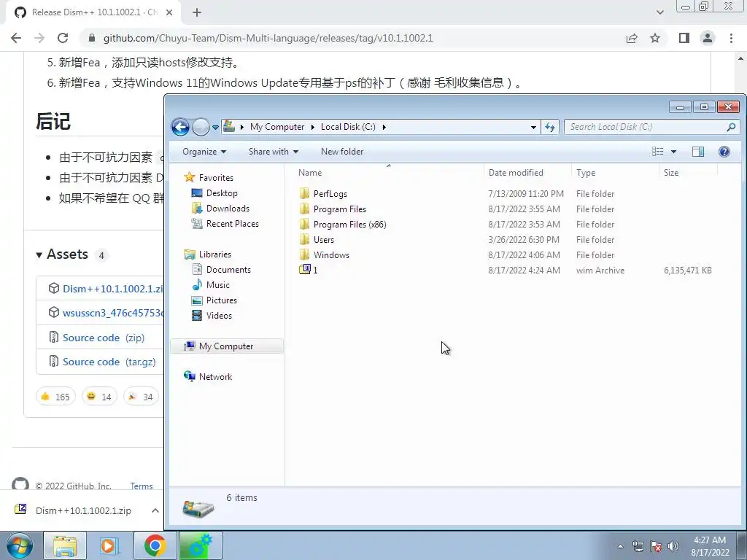Open the Share with menu
This screenshot has width=747, height=560.
pos(274,152)
